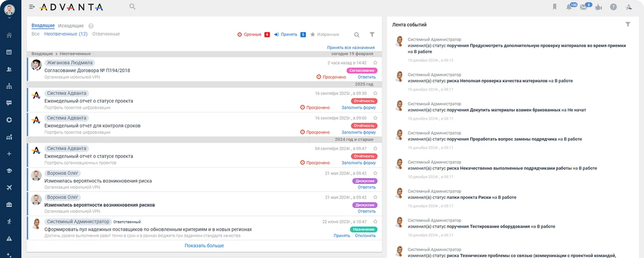Click Принять on the supplier pool assignment
Viewport: 644px width, 258px height.
(x=342, y=236)
